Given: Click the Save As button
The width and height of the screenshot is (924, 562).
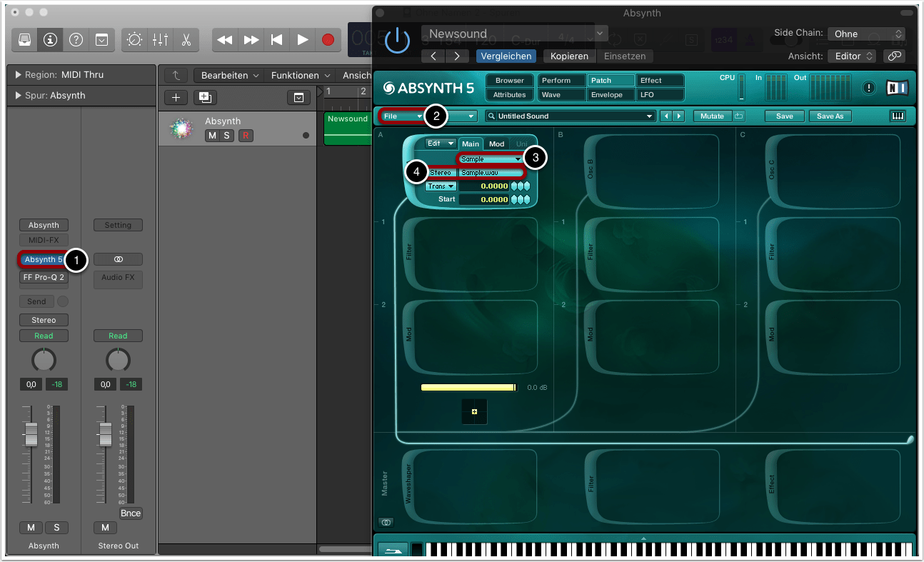Looking at the screenshot, I should (x=830, y=116).
